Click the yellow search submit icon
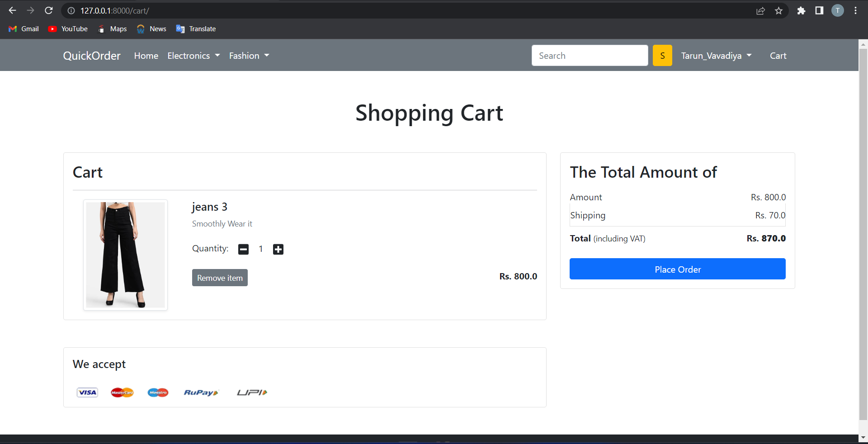 [x=662, y=55]
